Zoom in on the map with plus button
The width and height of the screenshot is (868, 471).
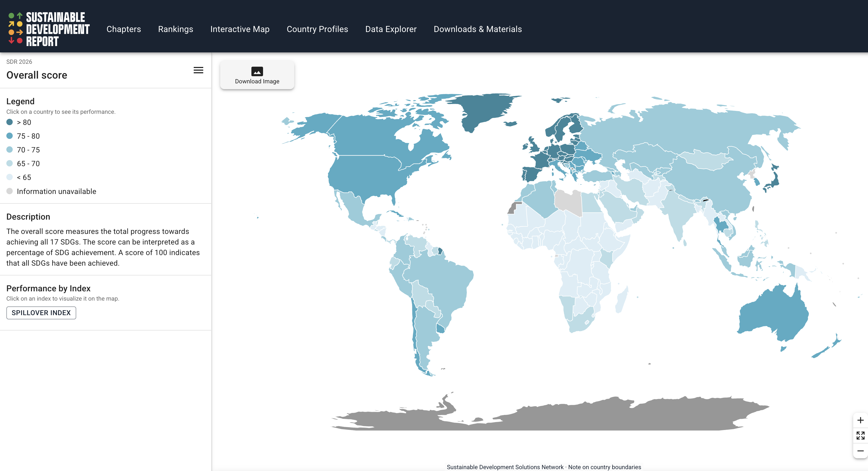click(x=860, y=420)
